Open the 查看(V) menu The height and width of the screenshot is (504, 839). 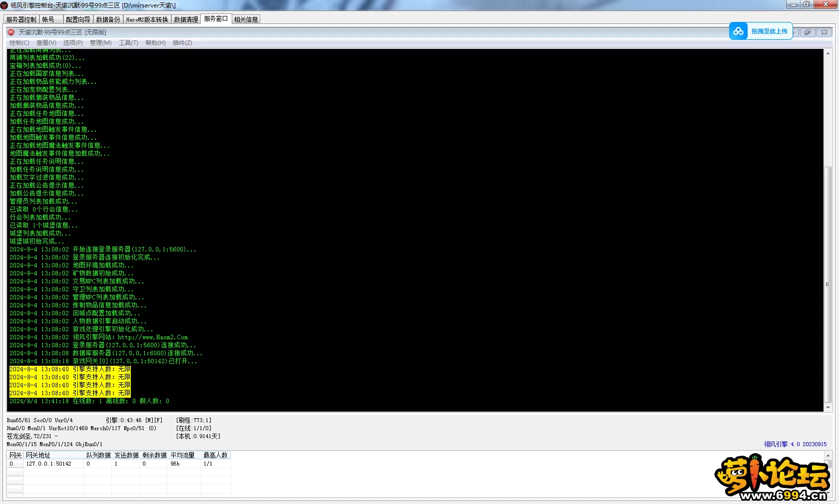click(x=46, y=43)
